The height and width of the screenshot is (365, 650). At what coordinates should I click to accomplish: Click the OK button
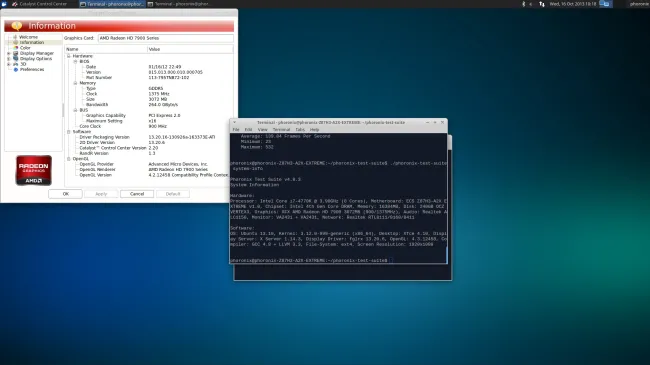(65, 194)
